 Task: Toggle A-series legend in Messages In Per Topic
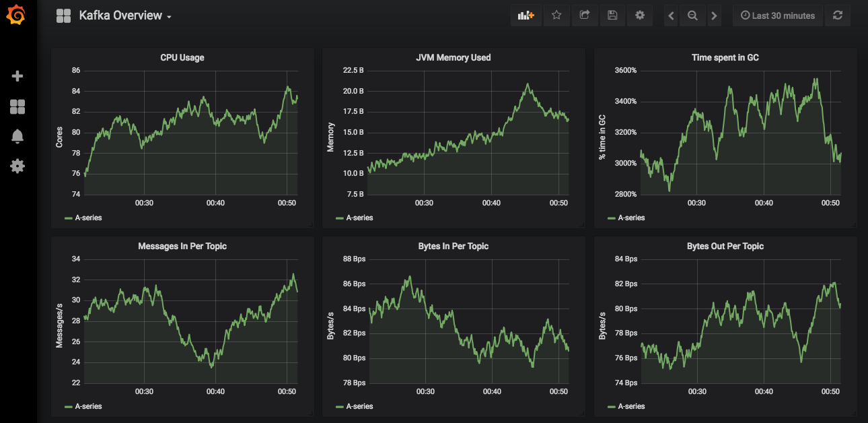point(89,406)
